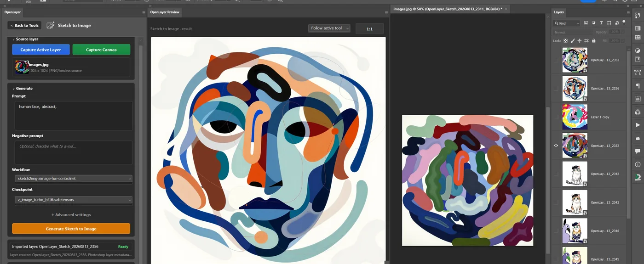Open the Adjustments panel icon
Screen dimensions: 644x264
tap(638, 51)
